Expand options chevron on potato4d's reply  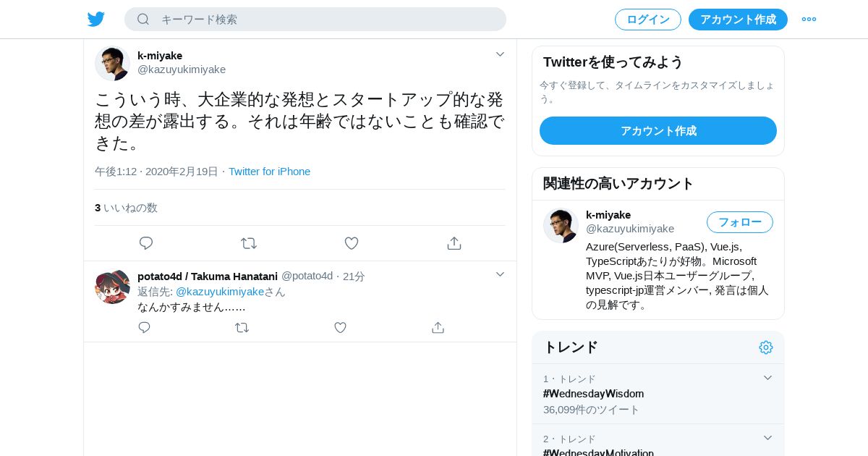(x=500, y=274)
